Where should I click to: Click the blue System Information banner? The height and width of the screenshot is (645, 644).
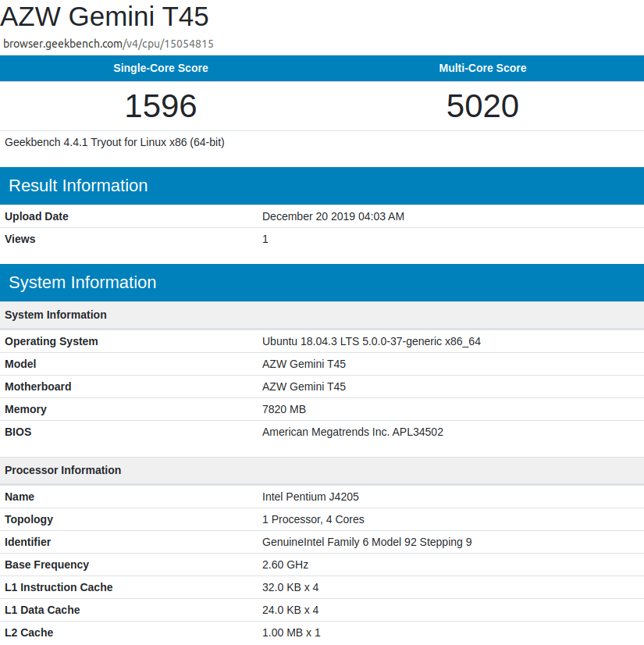point(322,283)
